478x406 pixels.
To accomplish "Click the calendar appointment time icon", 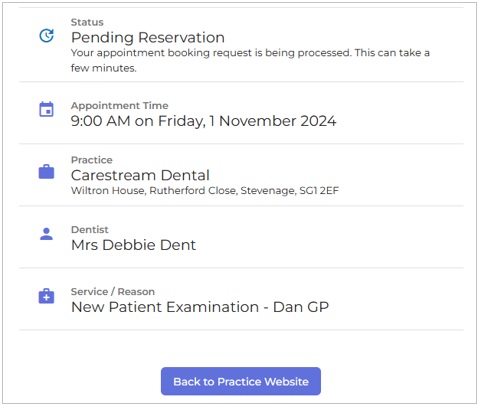I will click(x=46, y=109).
